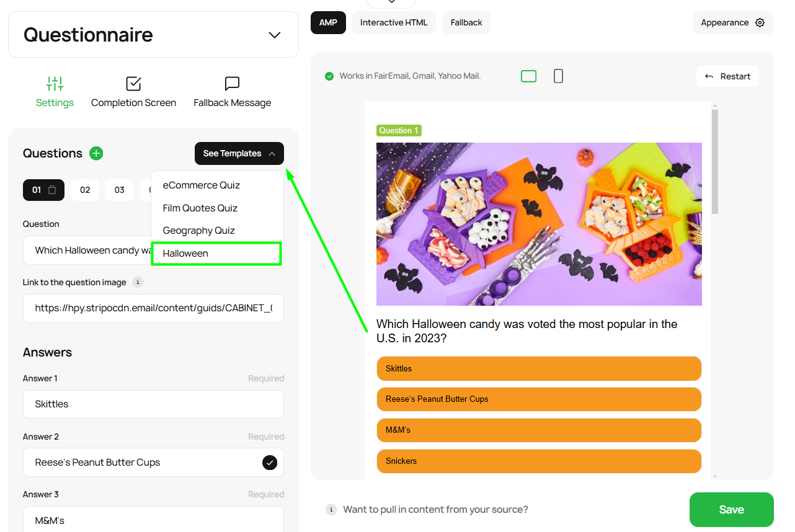Click the green add question plus icon
Viewport: 795px width, 532px height.
coord(96,153)
